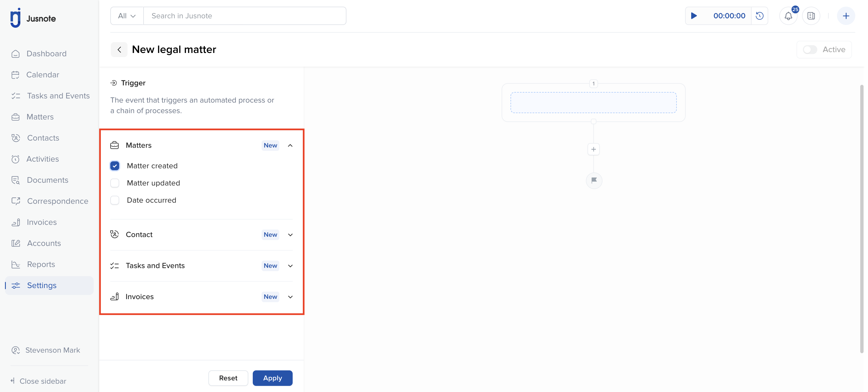Screen dimensions: 868x392
Task: Open the All search filter dropdown
Action: (127, 16)
